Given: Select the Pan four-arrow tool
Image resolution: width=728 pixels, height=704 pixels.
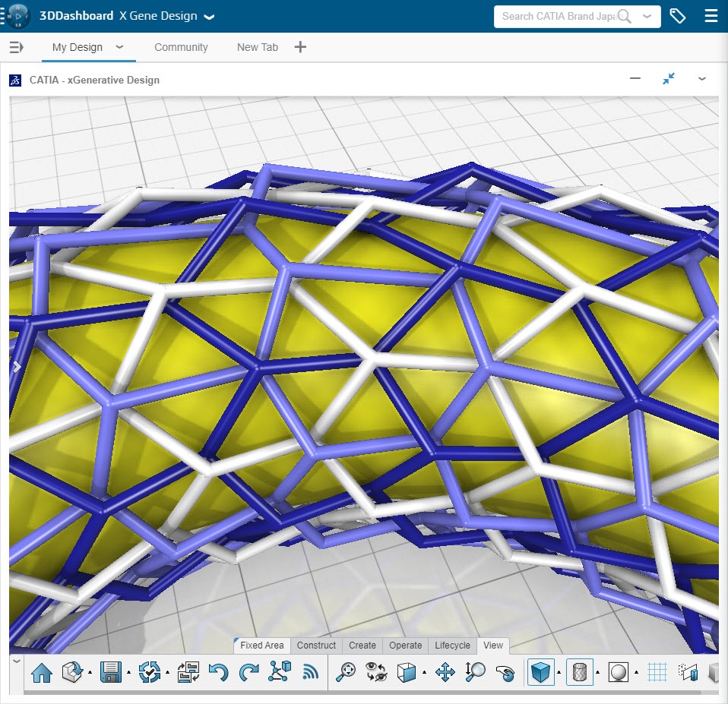Looking at the screenshot, I should [445, 672].
